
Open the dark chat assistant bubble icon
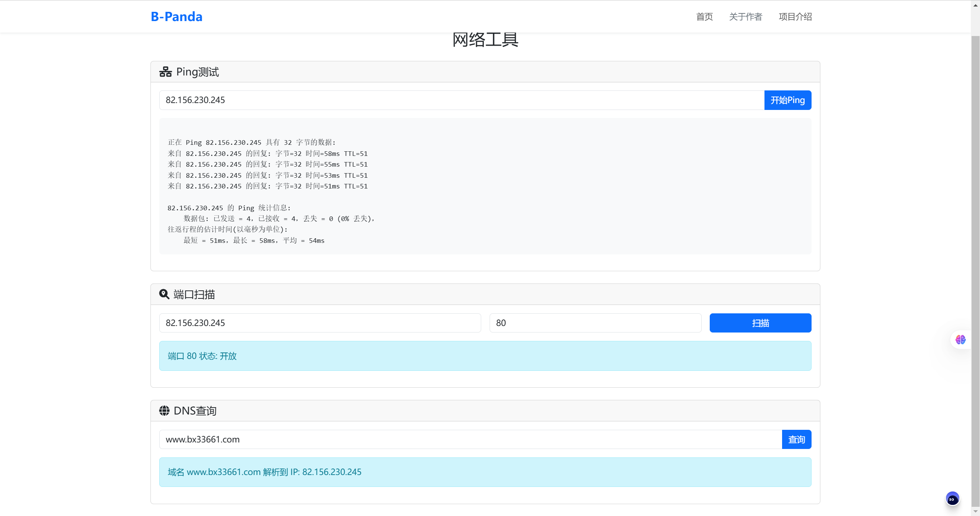point(952,499)
